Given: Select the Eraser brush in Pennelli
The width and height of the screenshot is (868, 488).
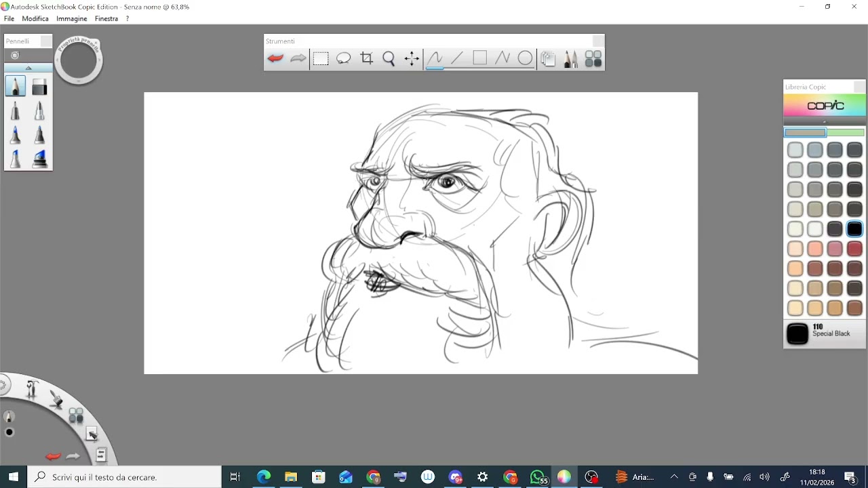Looking at the screenshot, I should [x=39, y=86].
